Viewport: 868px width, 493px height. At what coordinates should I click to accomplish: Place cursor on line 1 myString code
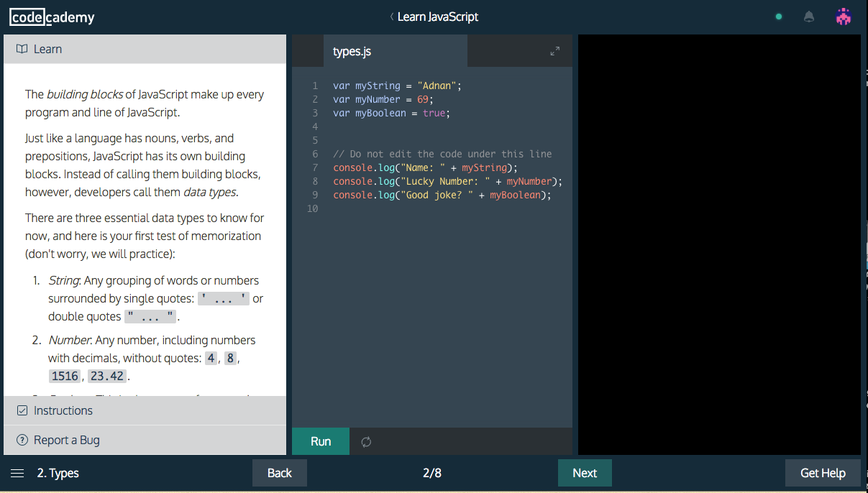pos(397,86)
